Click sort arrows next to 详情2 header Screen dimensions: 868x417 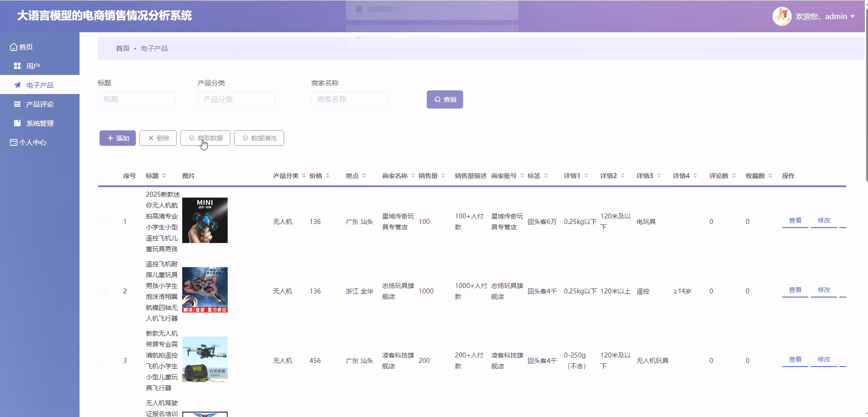623,176
